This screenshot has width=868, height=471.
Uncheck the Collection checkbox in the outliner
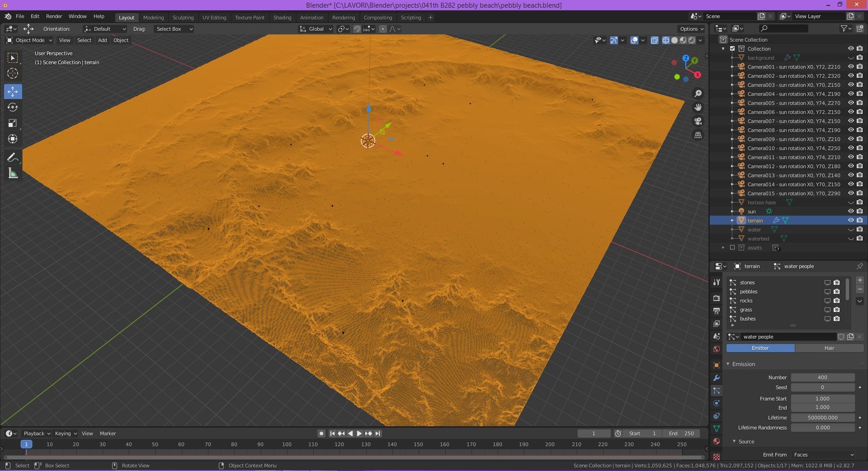coord(733,48)
